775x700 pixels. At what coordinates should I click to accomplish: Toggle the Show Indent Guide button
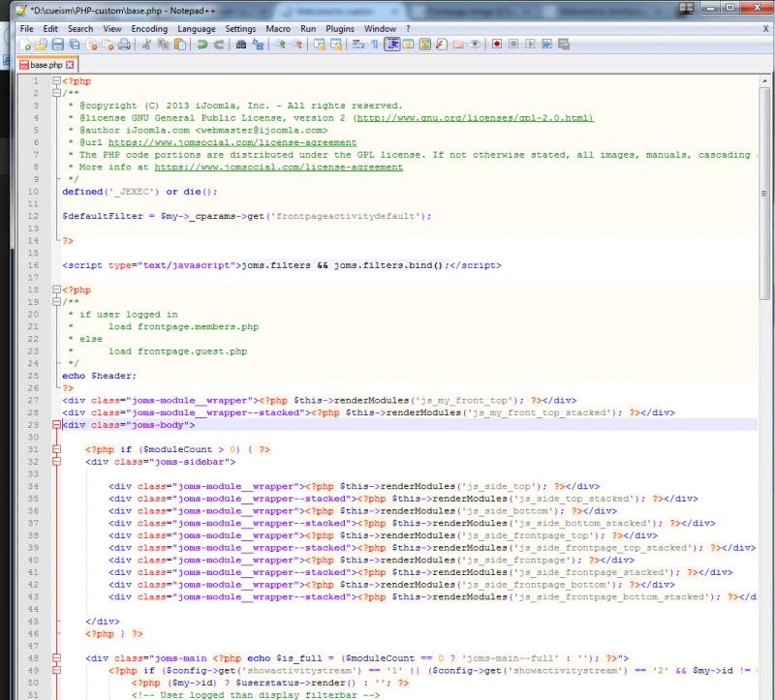point(392,45)
